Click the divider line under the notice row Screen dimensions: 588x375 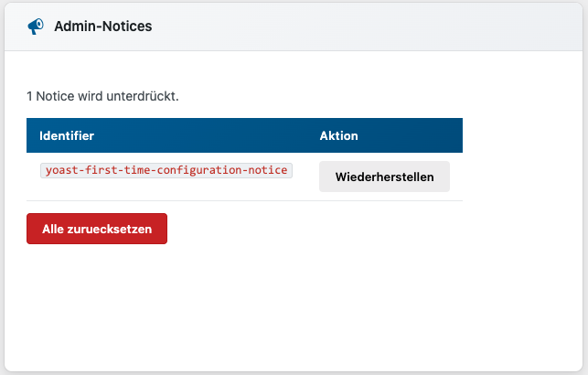click(x=244, y=200)
